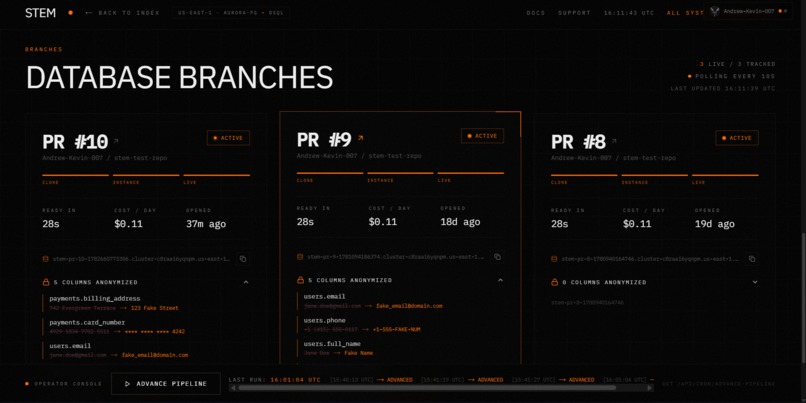The width and height of the screenshot is (806, 403).
Task: Open PR #9 external link arrow
Action: (x=360, y=138)
